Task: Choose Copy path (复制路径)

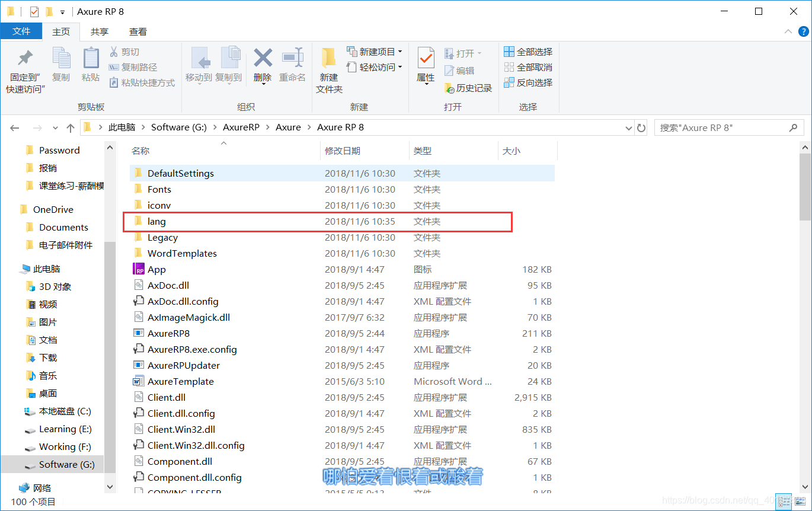Action: point(133,68)
